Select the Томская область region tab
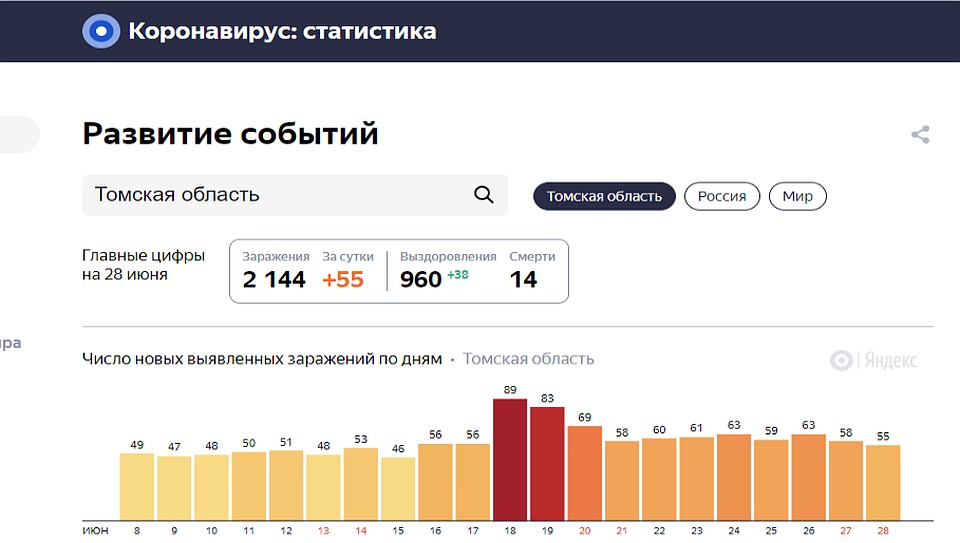The width and height of the screenshot is (960, 543). click(604, 197)
